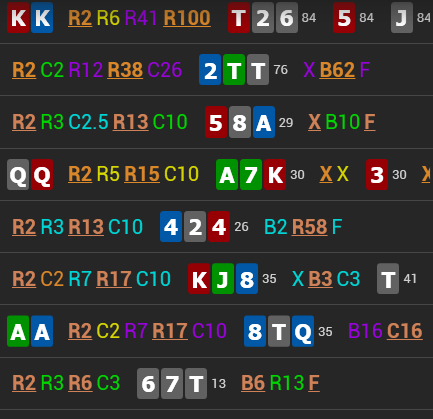Click the purple C26 action

165,70
